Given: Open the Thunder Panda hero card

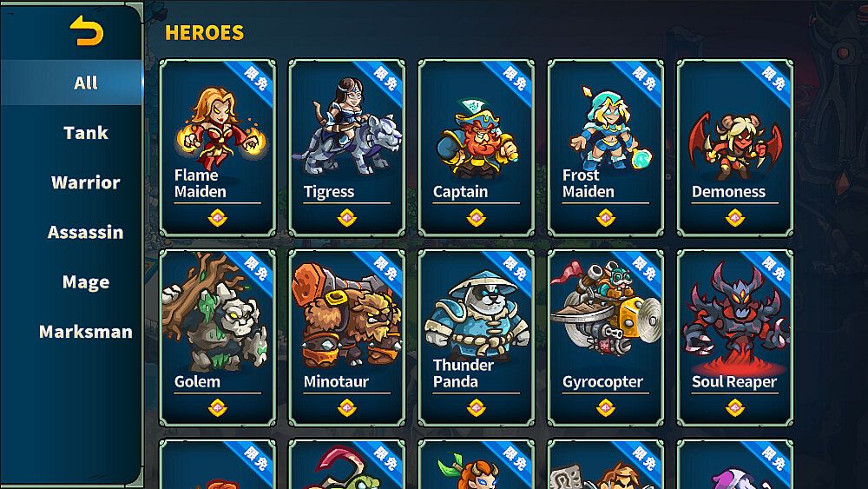Looking at the screenshot, I should 477,338.
